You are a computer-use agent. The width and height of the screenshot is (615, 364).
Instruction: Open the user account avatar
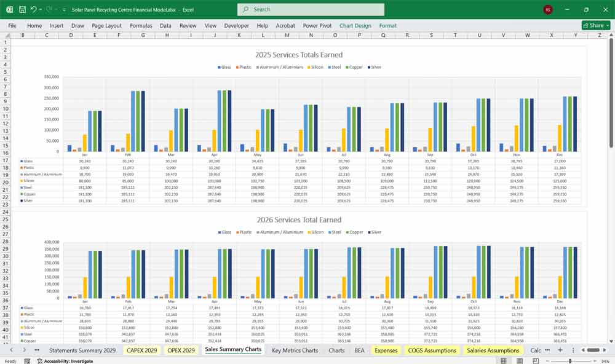tap(548, 10)
